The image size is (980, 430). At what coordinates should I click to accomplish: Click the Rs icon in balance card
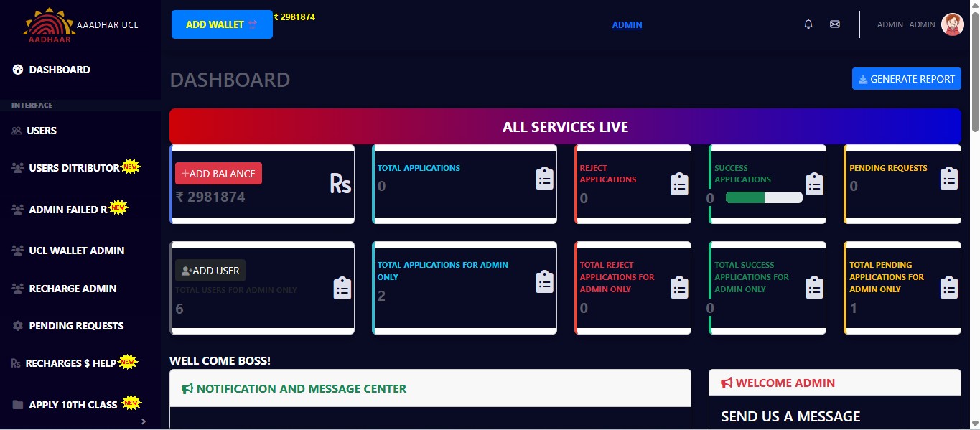click(x=340, y=184)
